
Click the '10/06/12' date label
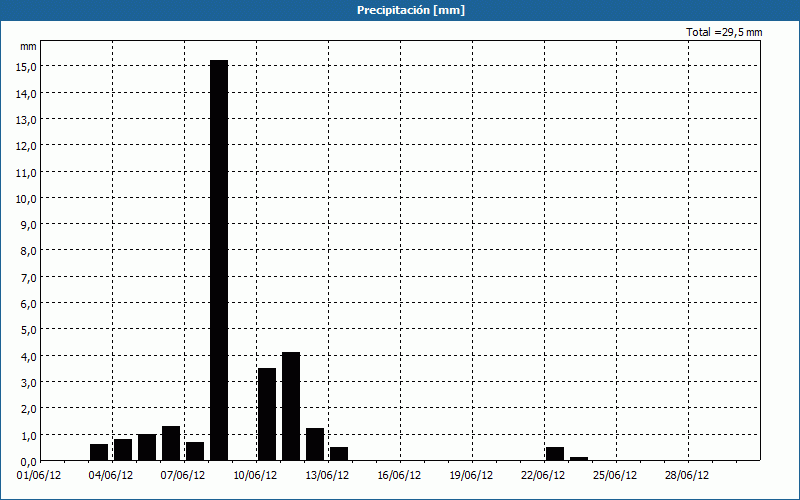click(x=255, y=476)
